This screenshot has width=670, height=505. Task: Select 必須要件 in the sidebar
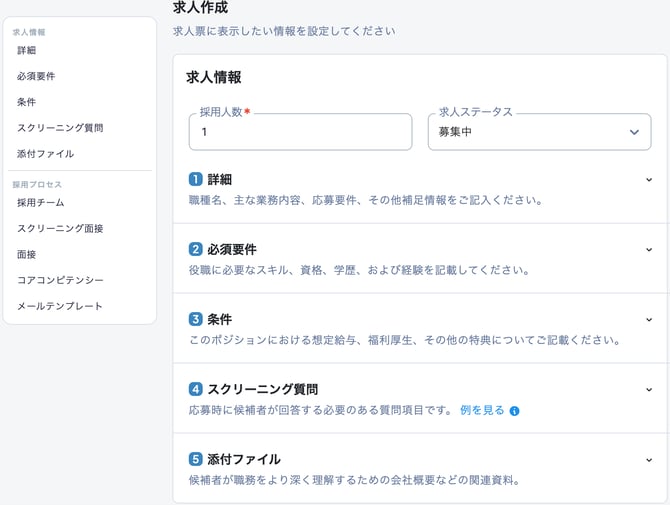pos(36,76)
